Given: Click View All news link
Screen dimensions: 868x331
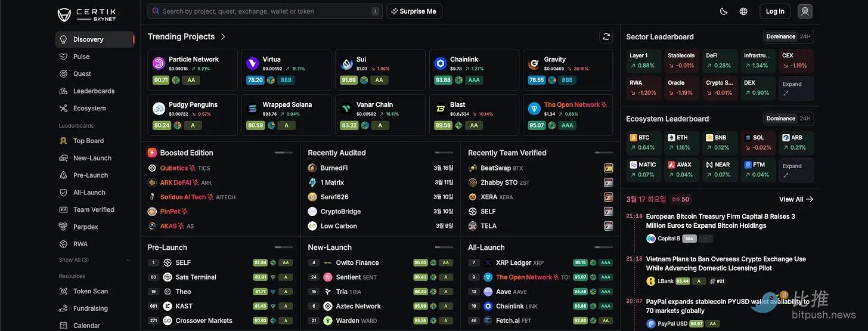Looking at the screenshot, I should (x=796, y=199).
